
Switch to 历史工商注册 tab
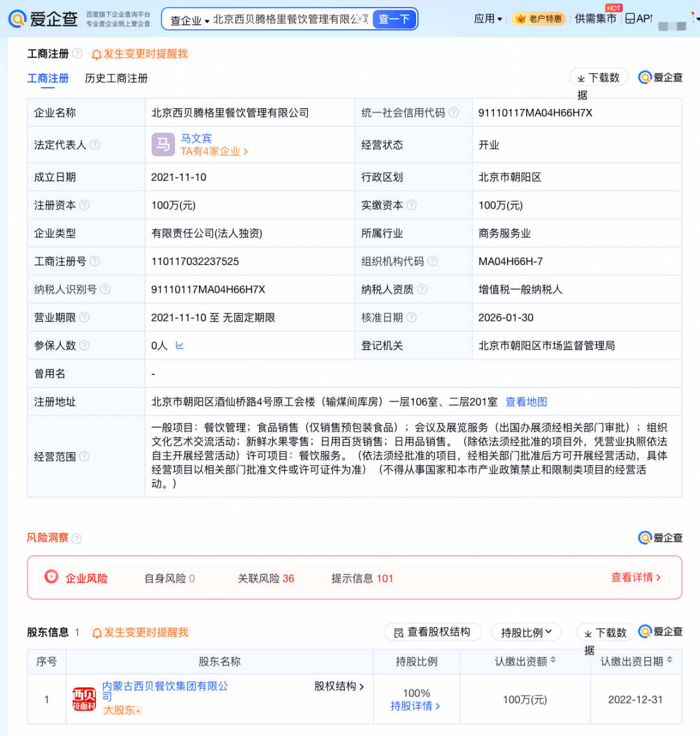click(x=116, y=78)
